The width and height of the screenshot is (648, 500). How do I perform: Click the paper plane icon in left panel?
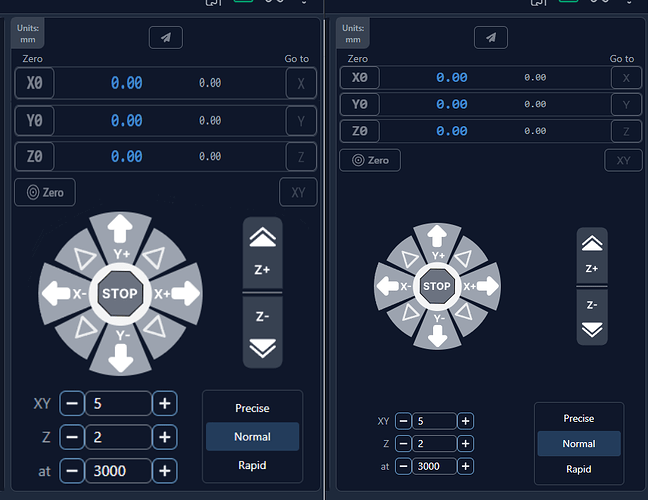point(166,38)
